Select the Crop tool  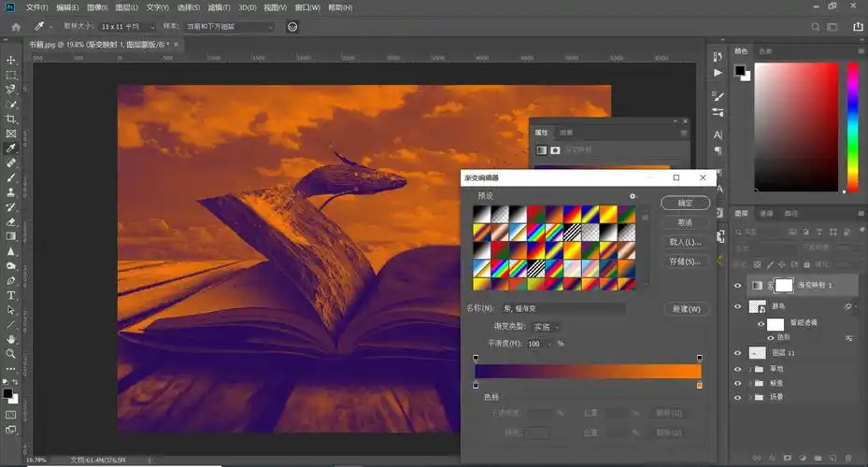click(x=11, y=119)
